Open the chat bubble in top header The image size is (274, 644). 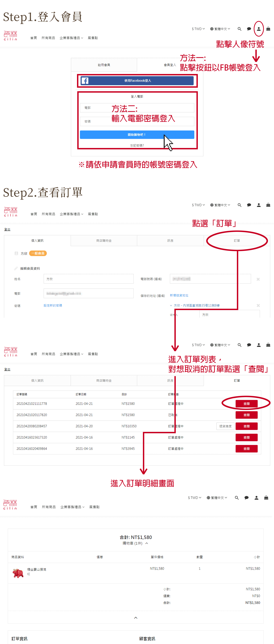point(249,29)
